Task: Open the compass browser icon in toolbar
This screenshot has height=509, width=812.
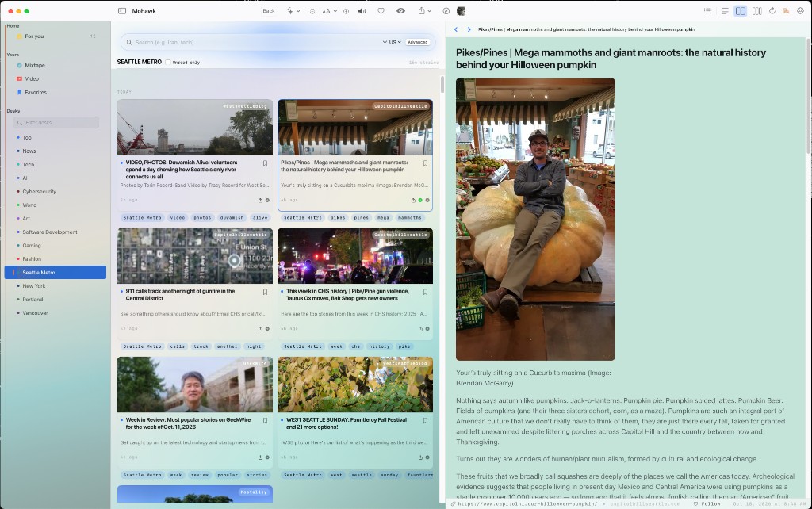Action: tap(446, 11)
